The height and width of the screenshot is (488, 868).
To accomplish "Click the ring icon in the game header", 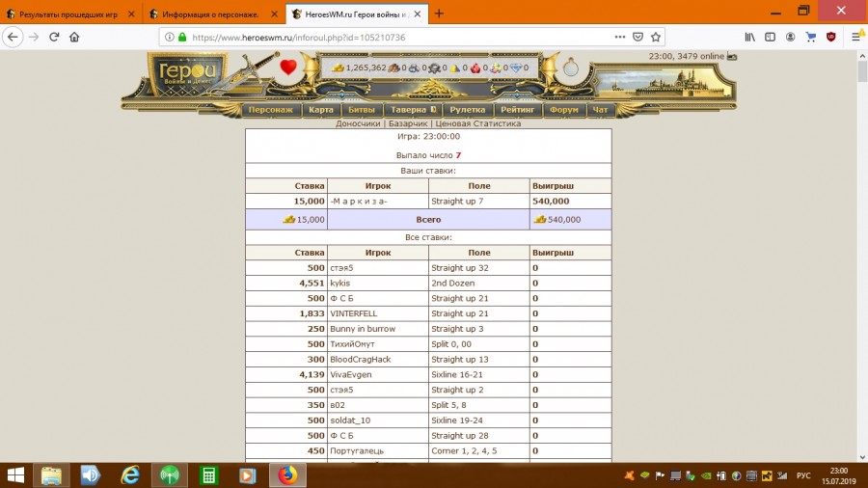I will [572, 68].
